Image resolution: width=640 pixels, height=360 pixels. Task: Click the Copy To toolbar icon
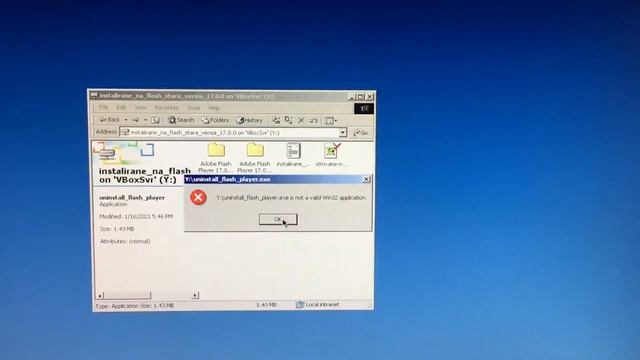coord(289,120)
